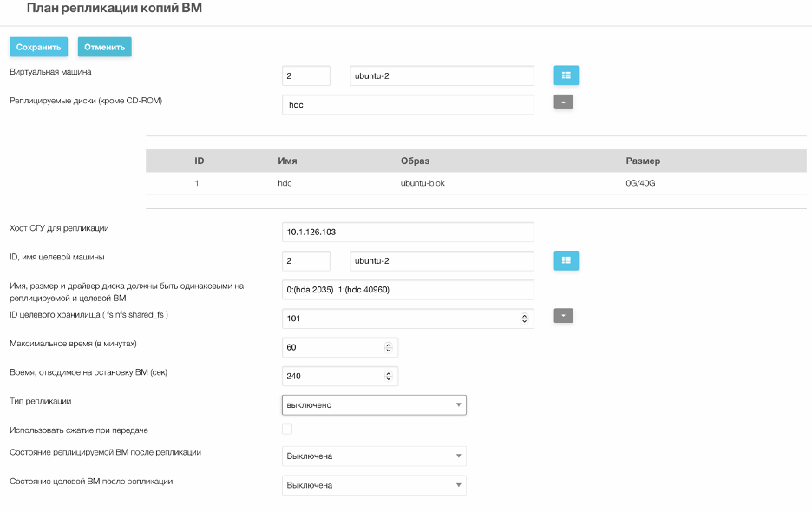Open Тип репликации dropdown
The height and width of the screenshot is (512, 812).
[374, 404]
